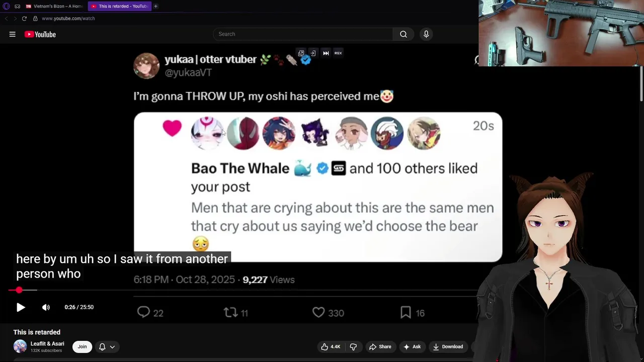Open a new browser tab
The width and height of the screenshot is (644, 362).
155,6
